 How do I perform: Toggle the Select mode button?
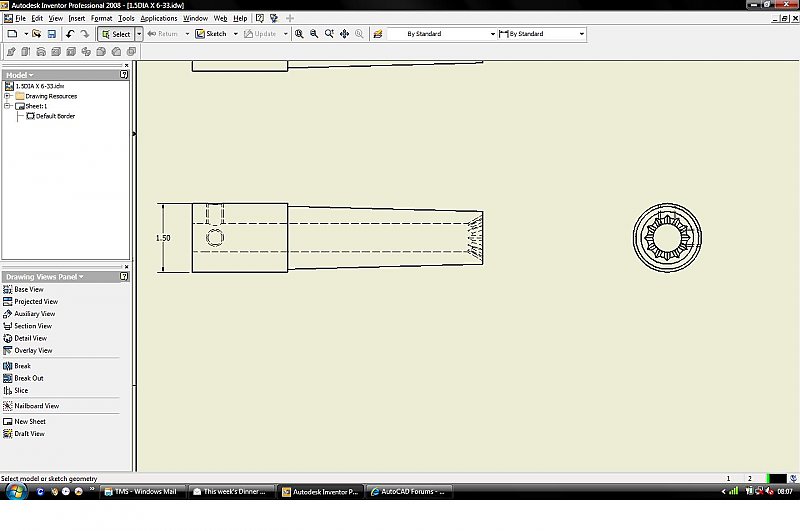pos(116,34)
